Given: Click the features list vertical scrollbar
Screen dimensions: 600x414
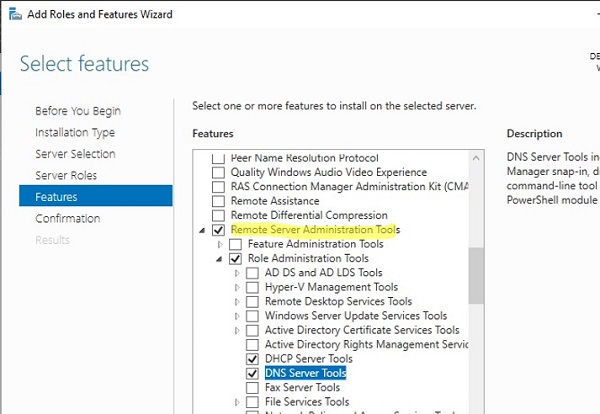Looking at the screenshot, I should [x=476, y=270].
